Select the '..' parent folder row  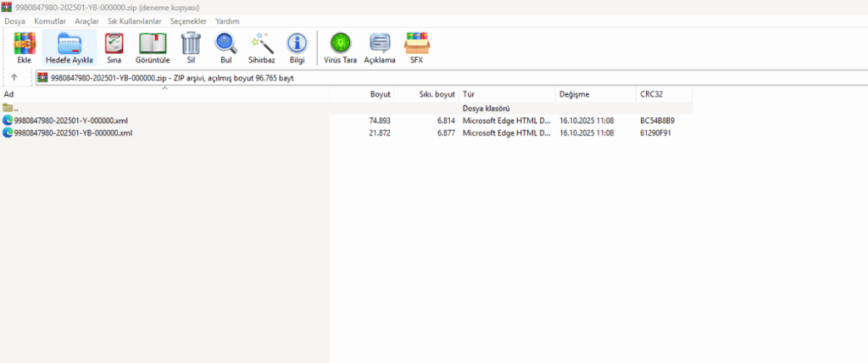(346, 108)
